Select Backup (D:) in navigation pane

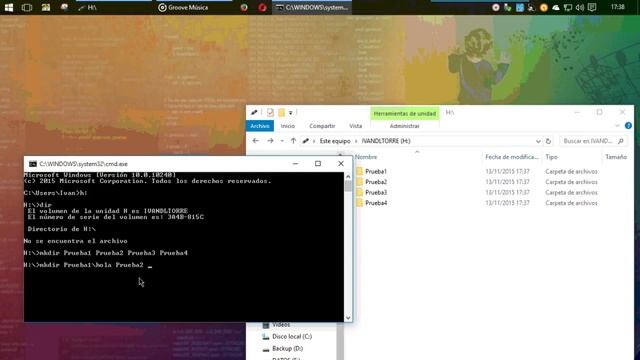pos(287,349)
